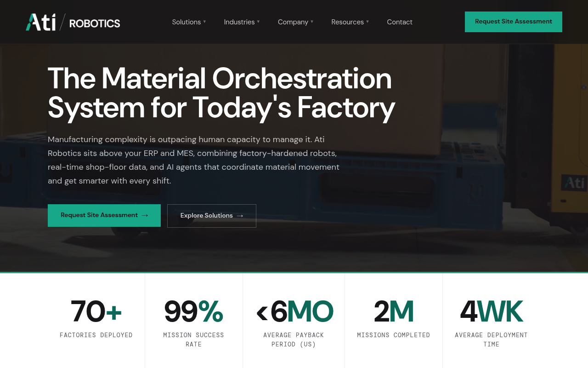Click the Explore Solutions button
Screen dimensions: 588x368
click(x=212, y=216)
